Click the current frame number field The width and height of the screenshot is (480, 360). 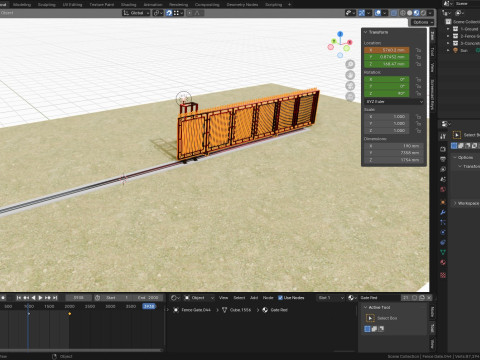pyautogui.click(x=78, y=298)
